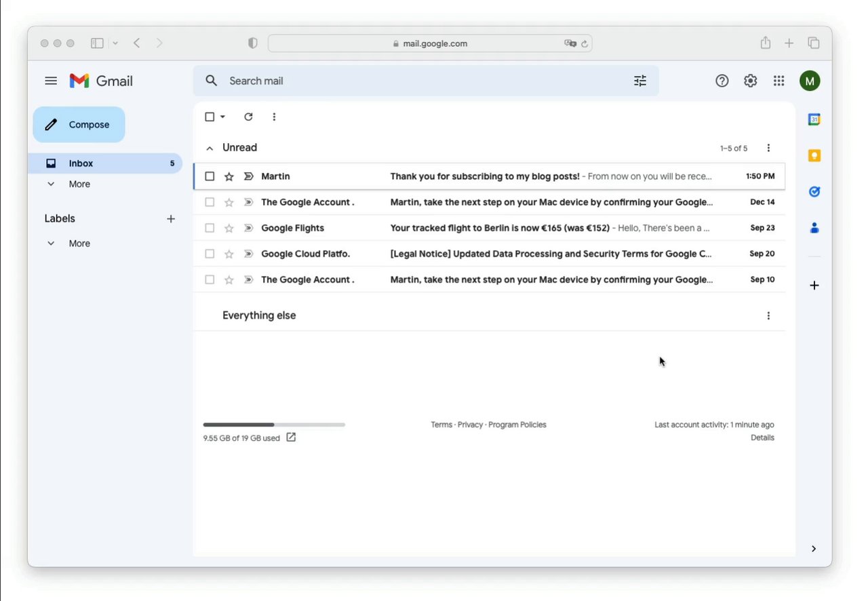Open the Unread section options menu
Image resolution: width=868 pixels, height=601 pixels.
(768, 148)
